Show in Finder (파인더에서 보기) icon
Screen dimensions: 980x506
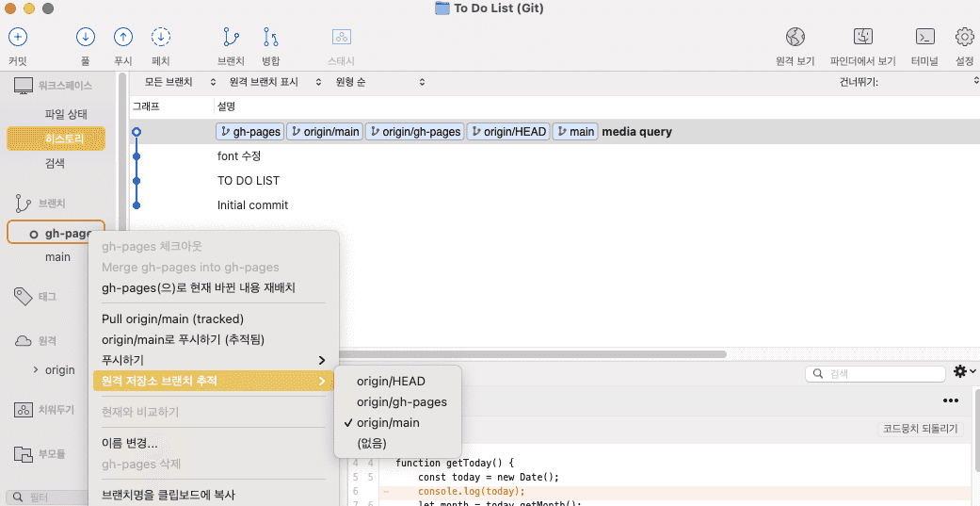(863, 38)
